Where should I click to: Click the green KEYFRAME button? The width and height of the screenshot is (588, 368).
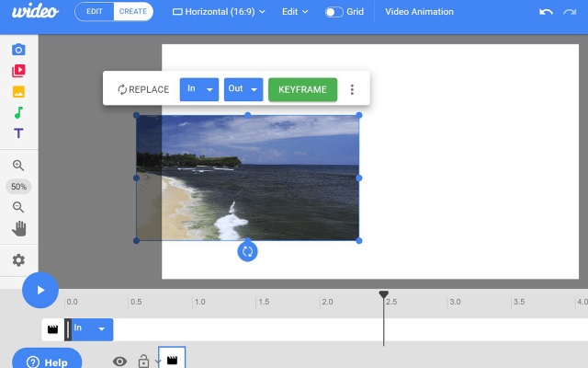pyautogui.click(x=302, y=89)
